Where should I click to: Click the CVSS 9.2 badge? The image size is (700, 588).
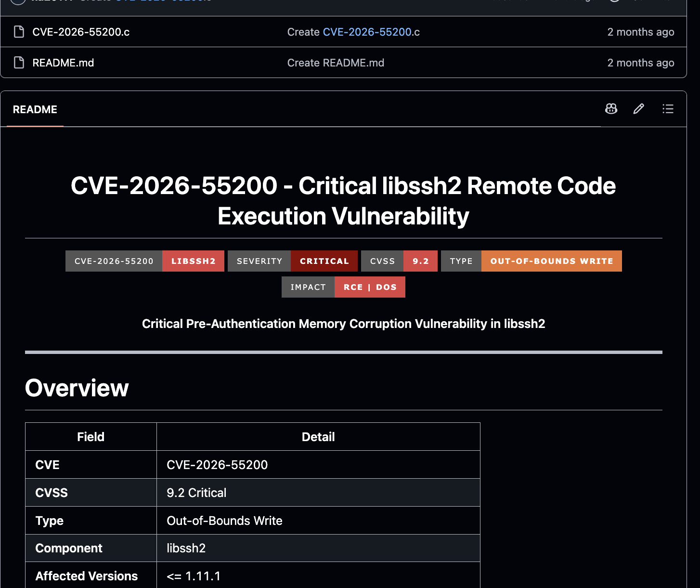click(399, 261)
